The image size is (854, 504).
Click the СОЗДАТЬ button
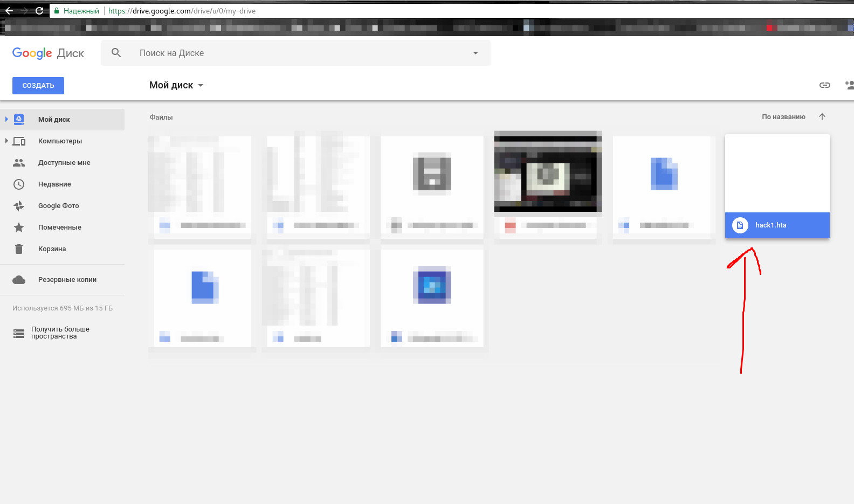[38, 86]
